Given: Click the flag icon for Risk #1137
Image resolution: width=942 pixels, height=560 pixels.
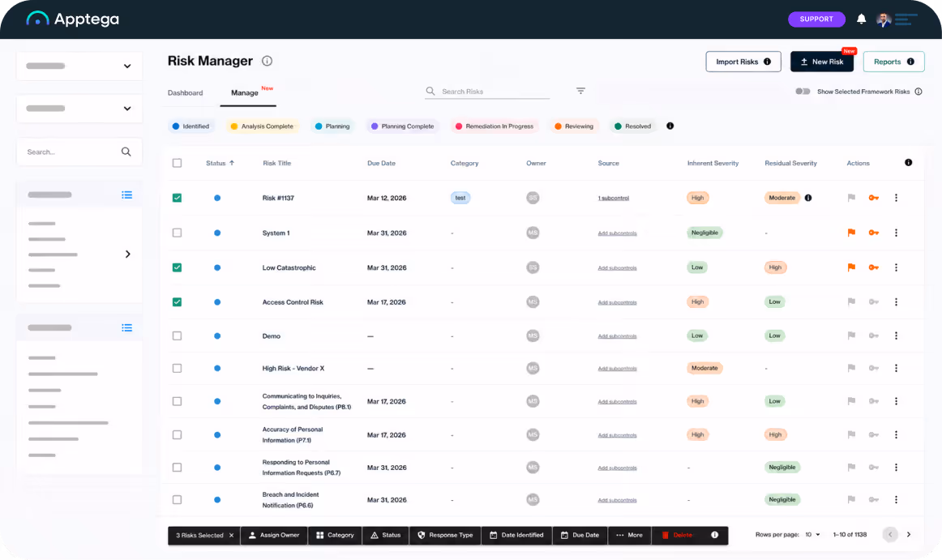Looking at the screenshot, I should [851, 198].
